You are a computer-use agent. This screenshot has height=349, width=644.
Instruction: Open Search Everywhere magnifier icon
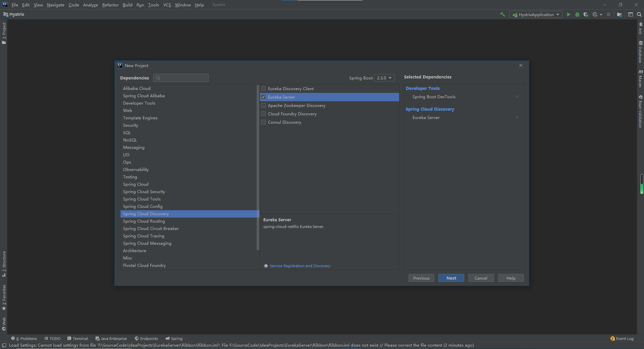click(639, 14)
